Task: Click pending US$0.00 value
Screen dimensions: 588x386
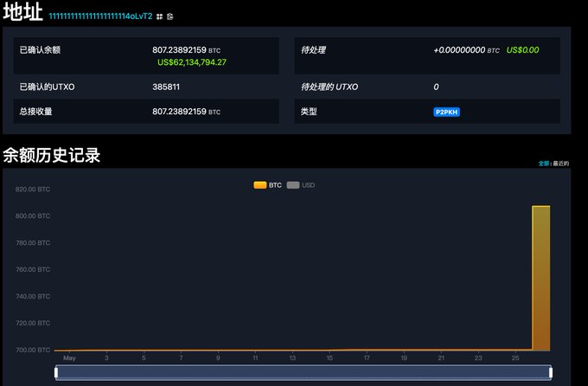Action: [522, 50]
